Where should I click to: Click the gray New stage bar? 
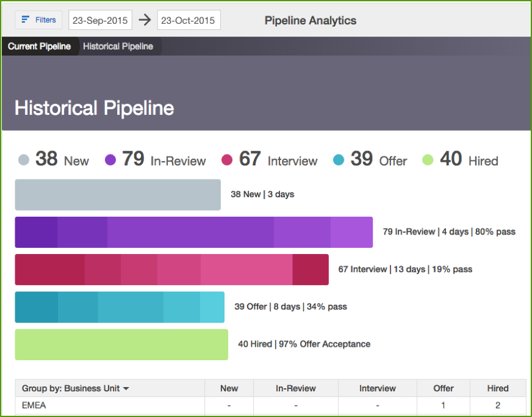117,195
